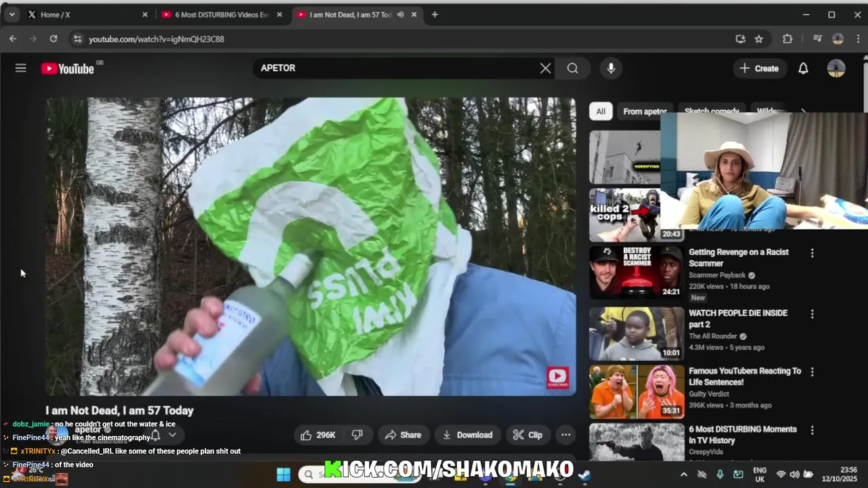Open Scammer Payback channel link
This screenshot has width=868, height=488.
click(x=717, y=275)
